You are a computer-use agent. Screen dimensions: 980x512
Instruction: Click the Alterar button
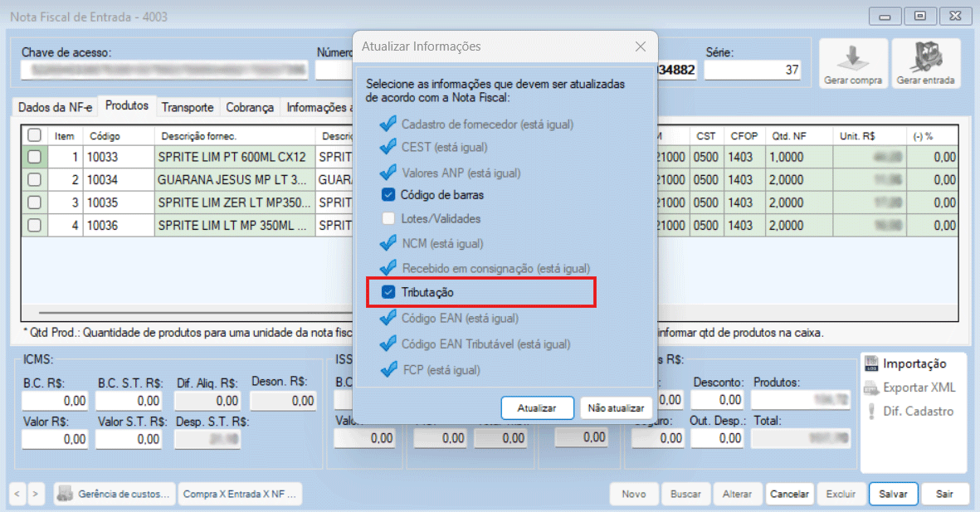pos(738,494)
